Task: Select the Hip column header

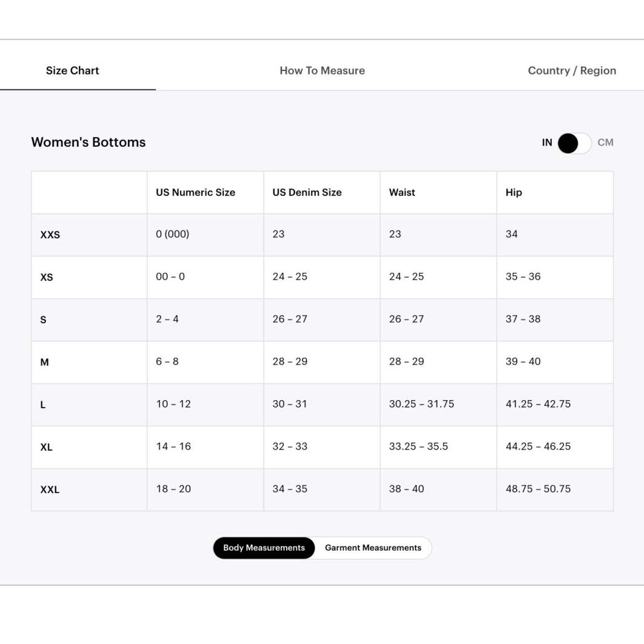Action: tap(514, 192)
